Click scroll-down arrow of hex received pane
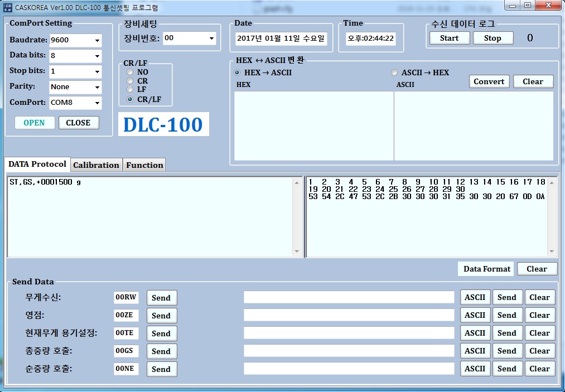This screenshot has width=565, height=392. [x=552, y=251]
